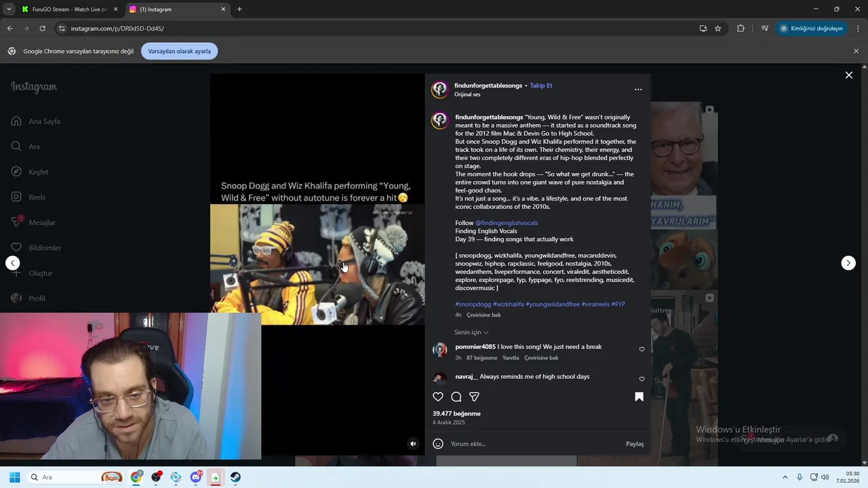Switch to the (1) Instagram tab
The width and height of the screenshot is (868, 488).
tap(176, 9)
